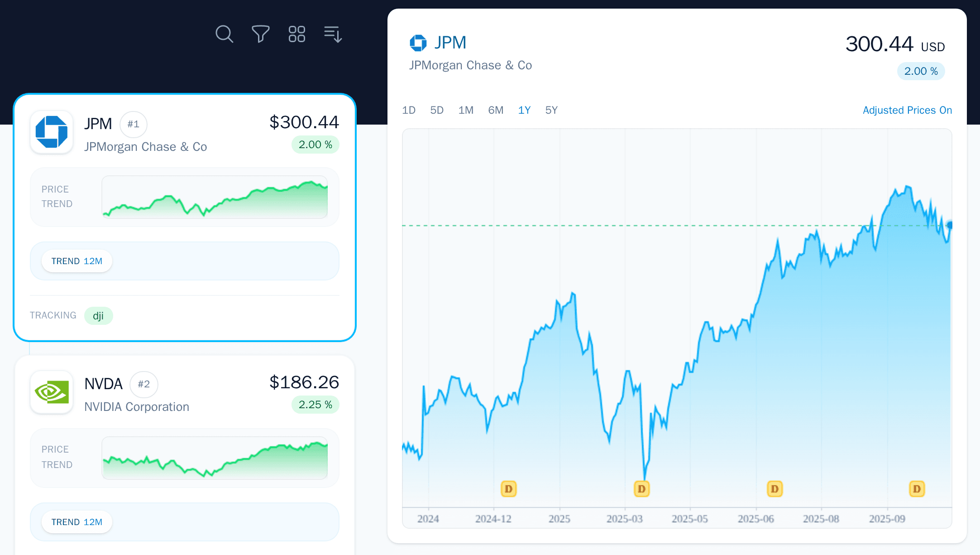This screenshot has width=980, height=555.
Task: Switch to the 1D timeframe tab
Action: tap(408, 110)
